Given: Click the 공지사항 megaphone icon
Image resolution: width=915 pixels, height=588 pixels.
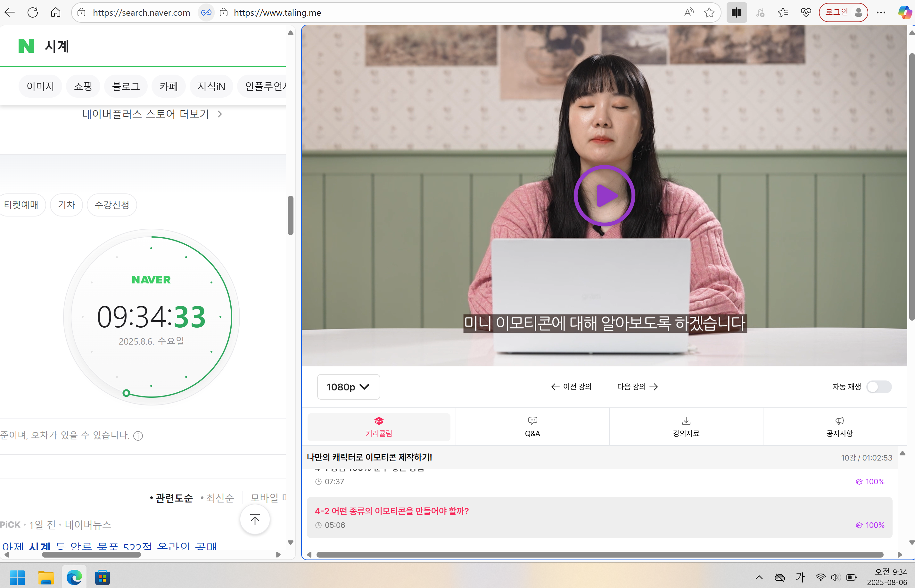Looking at the screenshot, I should coord(839,421).
